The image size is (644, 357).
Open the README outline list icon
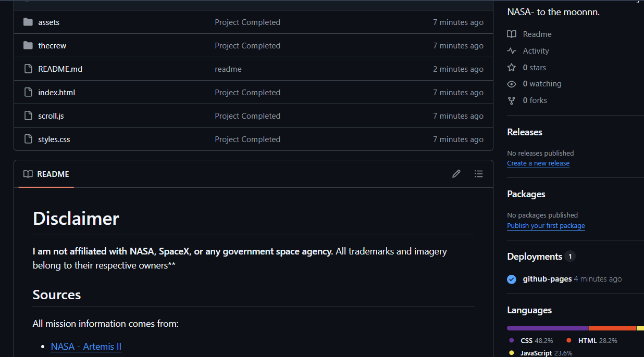[x=478, y=174]
